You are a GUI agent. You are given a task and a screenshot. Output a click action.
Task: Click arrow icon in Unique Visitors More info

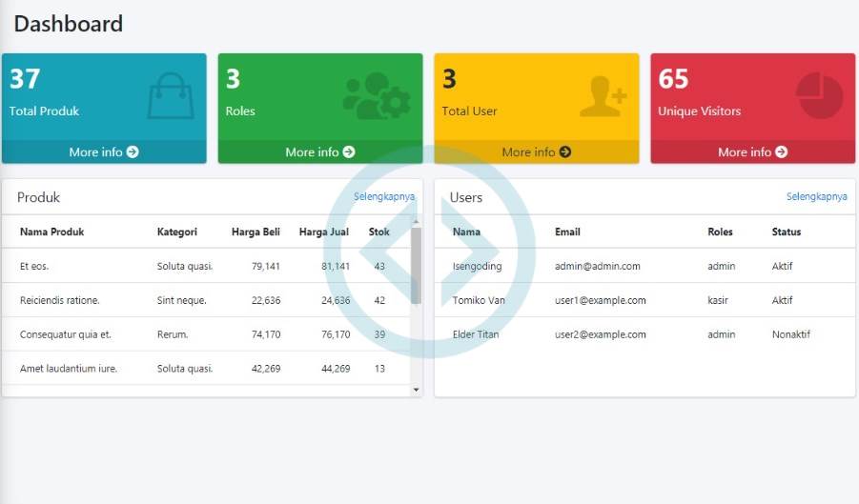pyautogui.click(x=782, y=152)
